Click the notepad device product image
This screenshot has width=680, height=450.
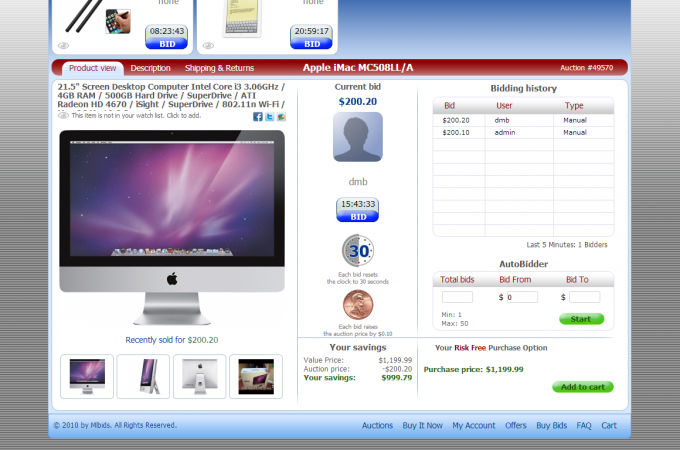click(242, 18)
